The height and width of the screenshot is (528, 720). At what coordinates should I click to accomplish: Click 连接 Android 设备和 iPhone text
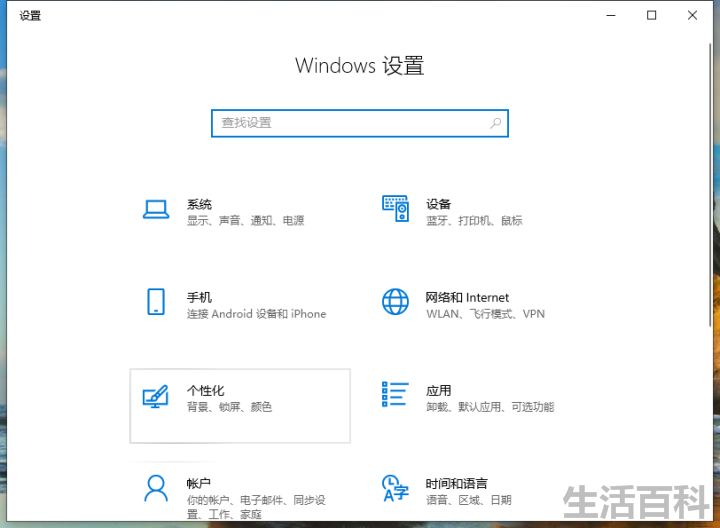pyautogui.click(x=256, y=314)
